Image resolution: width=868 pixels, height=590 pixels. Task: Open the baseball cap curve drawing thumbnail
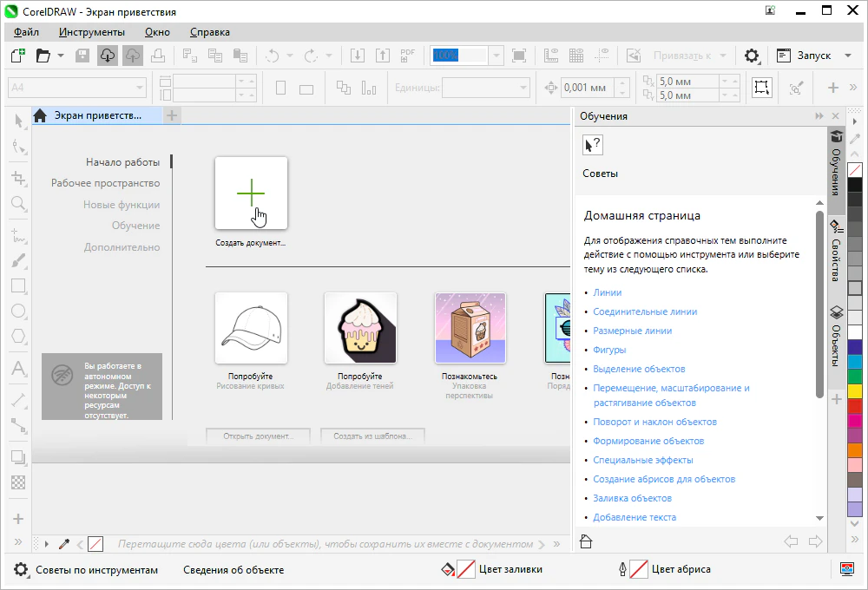tap(251, 328)
